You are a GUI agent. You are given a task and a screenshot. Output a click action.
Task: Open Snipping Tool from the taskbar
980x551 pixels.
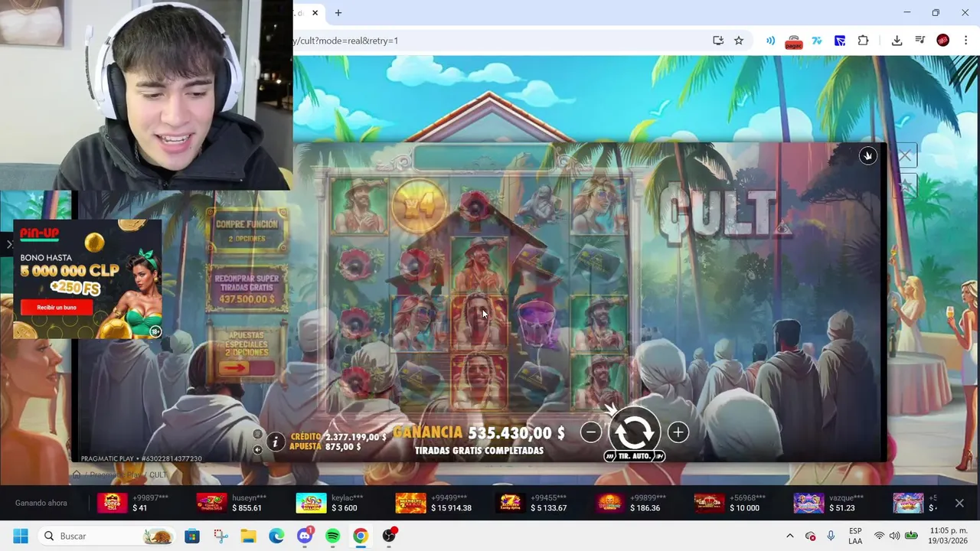[220, 536]
